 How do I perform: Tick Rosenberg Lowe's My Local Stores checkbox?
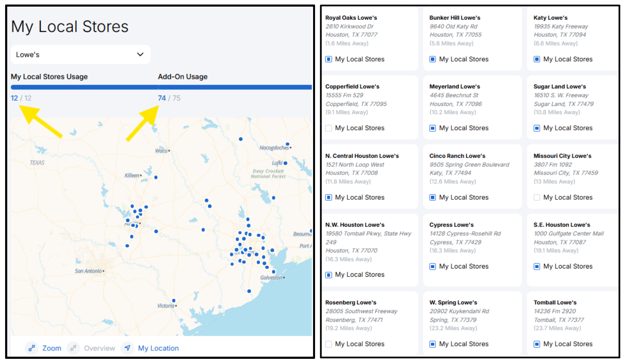(x=328, y=344)
